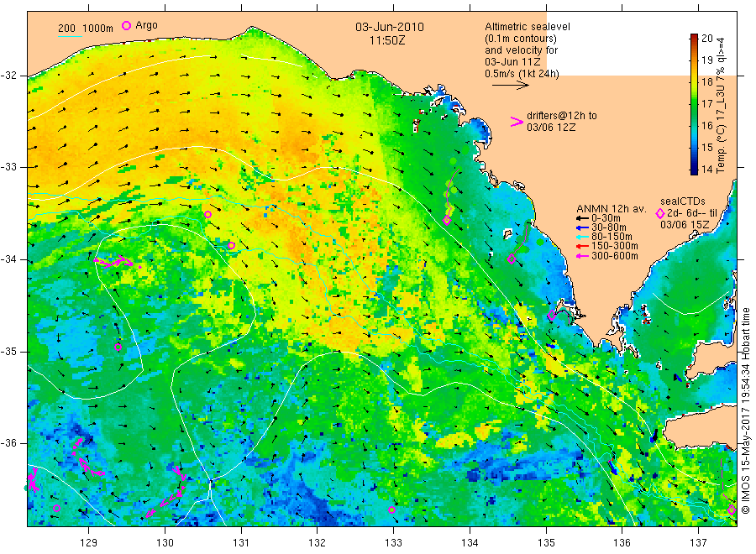Click the 'sealCTDs' legend heading
The image size is (756, 554).
pos(683,201)
